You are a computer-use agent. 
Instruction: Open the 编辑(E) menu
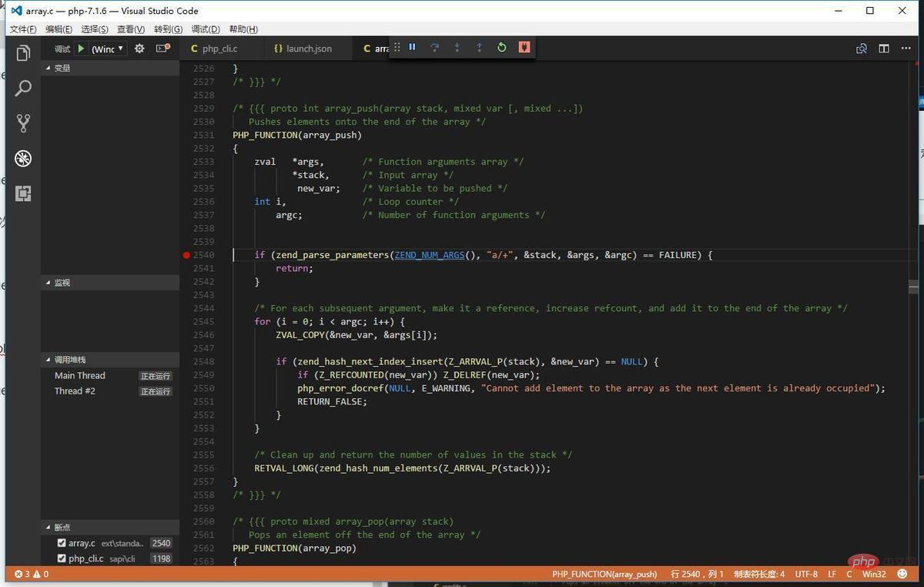click(59, 29)
